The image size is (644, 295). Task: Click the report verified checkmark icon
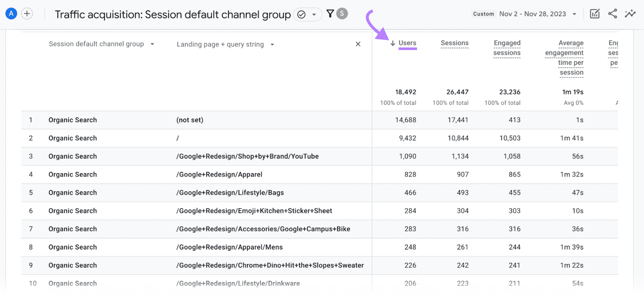[x=301, y=15]
